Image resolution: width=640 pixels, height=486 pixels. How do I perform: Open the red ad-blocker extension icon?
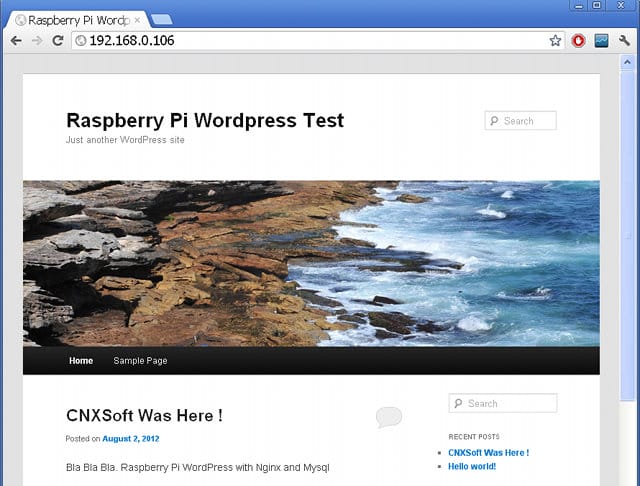pyautogui.click(x=578, y=40)
